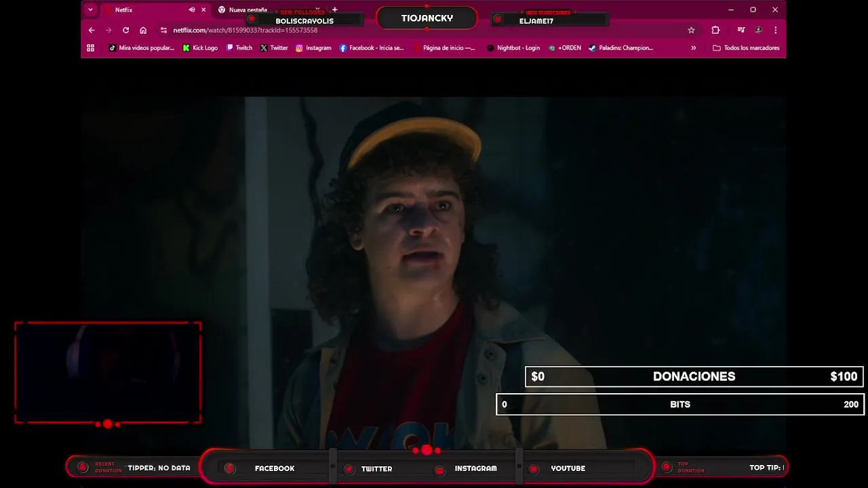The width and height of the screenshot is (868, 488).
Task: View site information icon in address bar
Action: pyautogui.click(x=163, y=30)
